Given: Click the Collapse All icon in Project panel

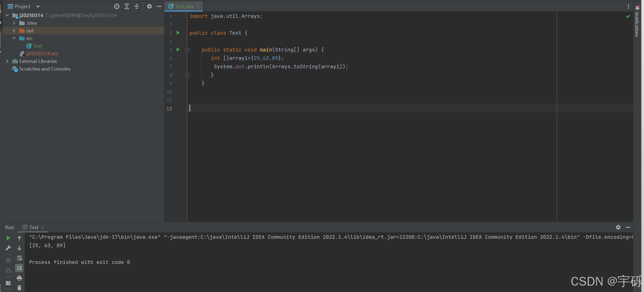Looking at the screenshot, I should (137, 6).
